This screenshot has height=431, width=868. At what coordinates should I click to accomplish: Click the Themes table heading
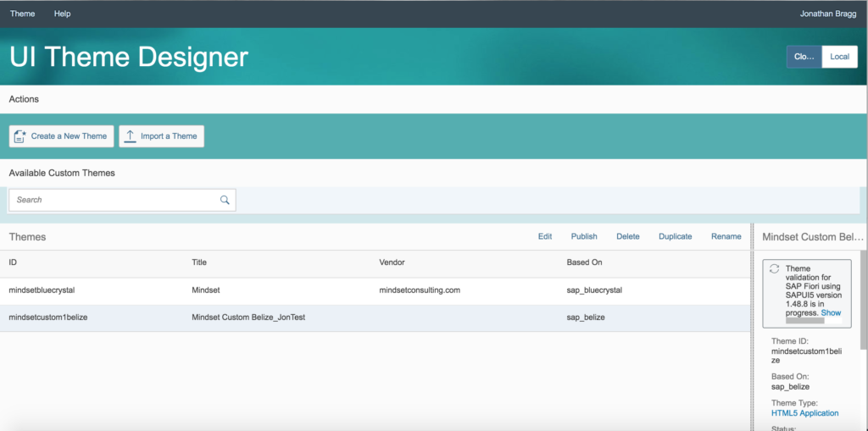28,237
